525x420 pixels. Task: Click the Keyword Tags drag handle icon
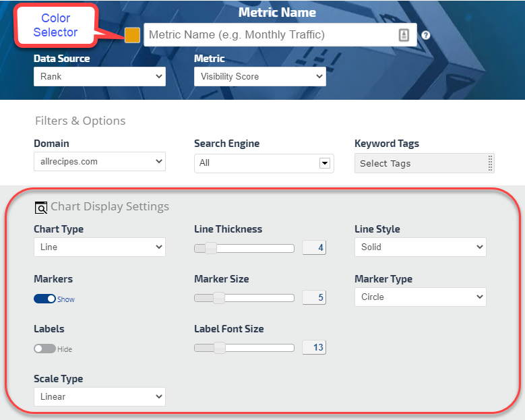(x=490, y=163)
